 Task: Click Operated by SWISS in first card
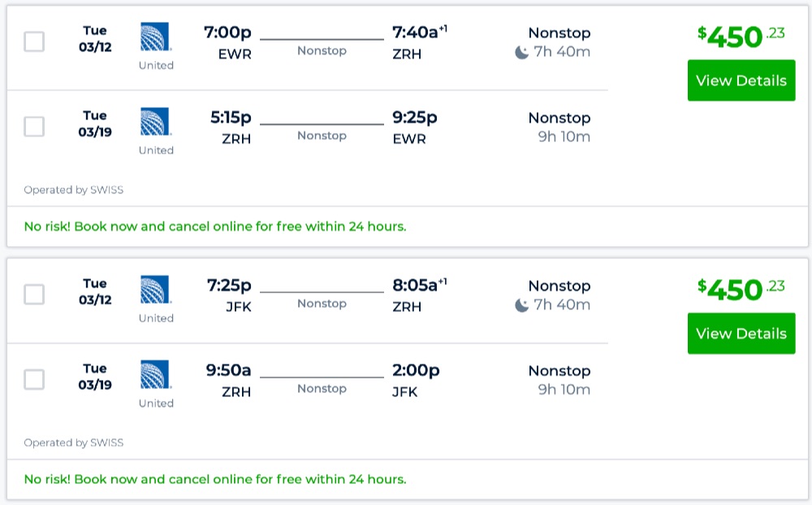(74, 190)
